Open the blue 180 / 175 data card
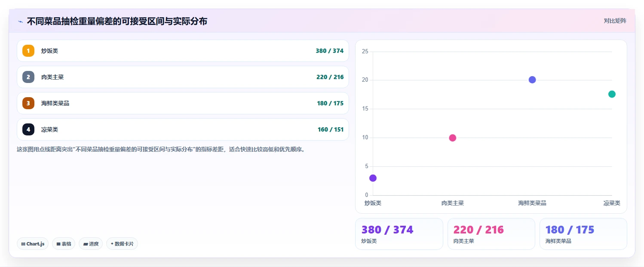 pyautogui.click(x=583, y=233)
